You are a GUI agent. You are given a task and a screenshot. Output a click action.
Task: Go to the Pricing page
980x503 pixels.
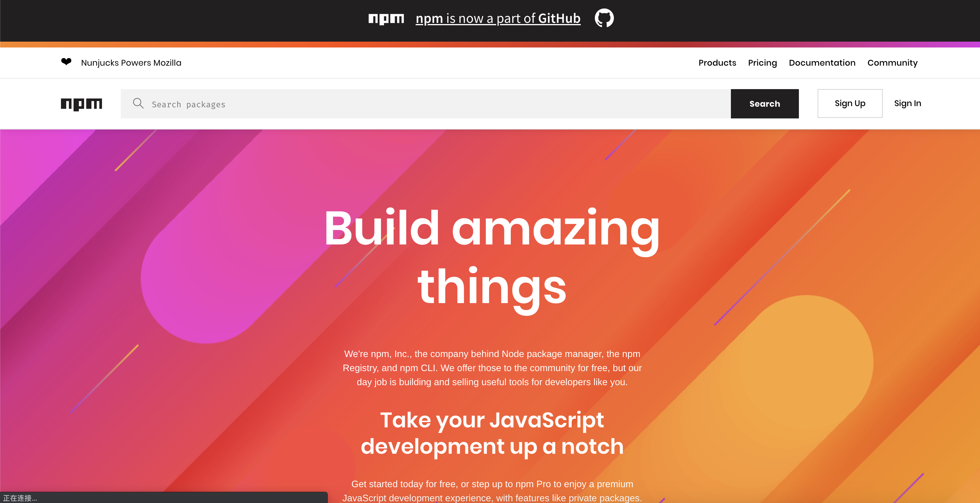point(762,63)
